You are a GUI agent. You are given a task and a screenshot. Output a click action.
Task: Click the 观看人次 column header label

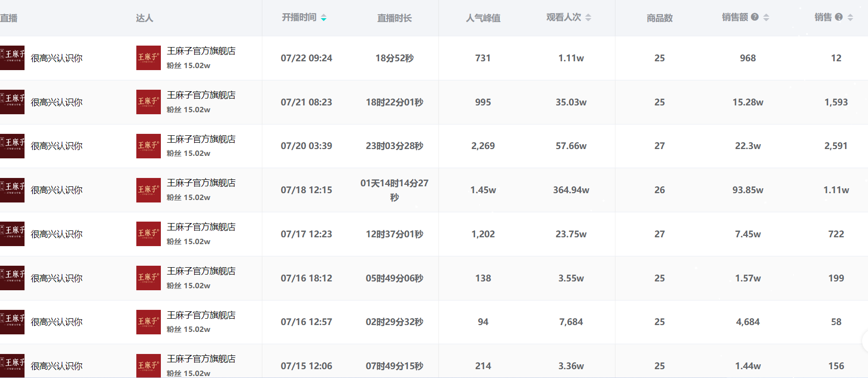563,18
